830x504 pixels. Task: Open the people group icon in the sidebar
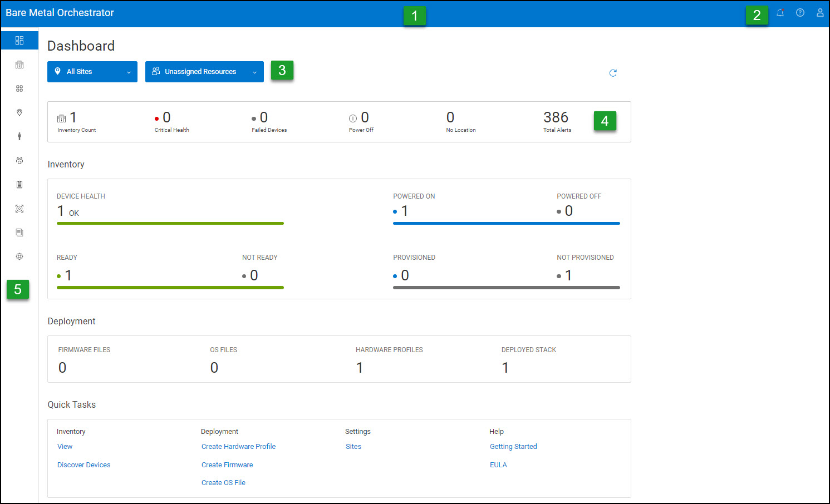(19, 160)
